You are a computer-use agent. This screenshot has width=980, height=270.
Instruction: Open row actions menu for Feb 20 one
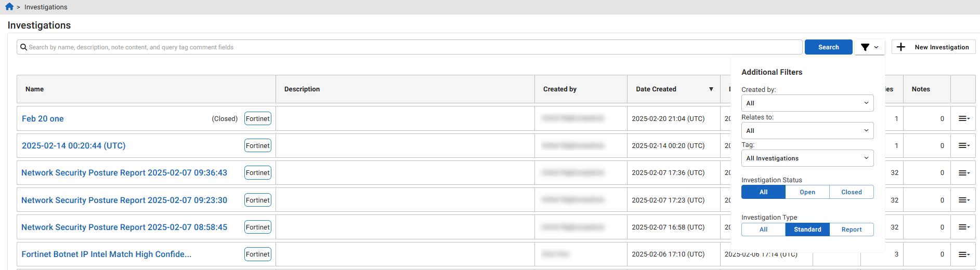pyautogui.click(x=963, y=119)
